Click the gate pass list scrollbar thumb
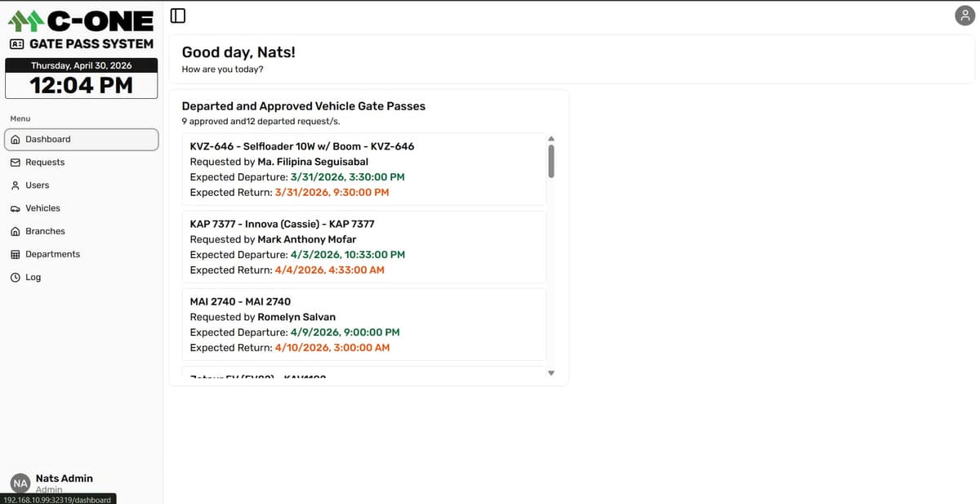The image size is (980, 504). 551,161
